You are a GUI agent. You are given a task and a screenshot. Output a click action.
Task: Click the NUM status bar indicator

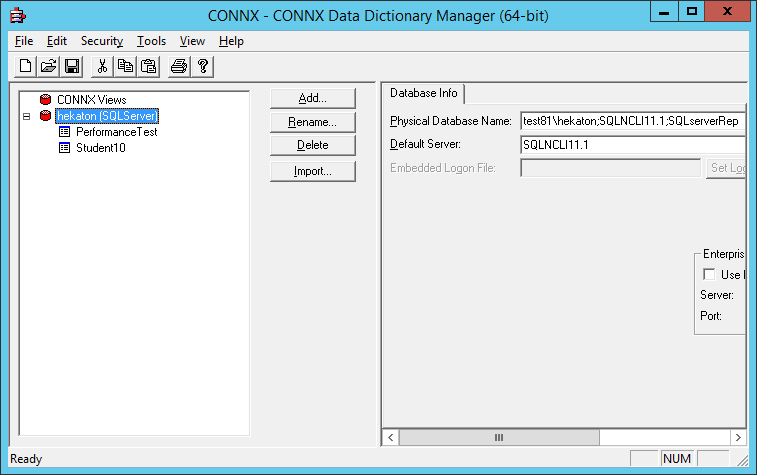point(677,459)
